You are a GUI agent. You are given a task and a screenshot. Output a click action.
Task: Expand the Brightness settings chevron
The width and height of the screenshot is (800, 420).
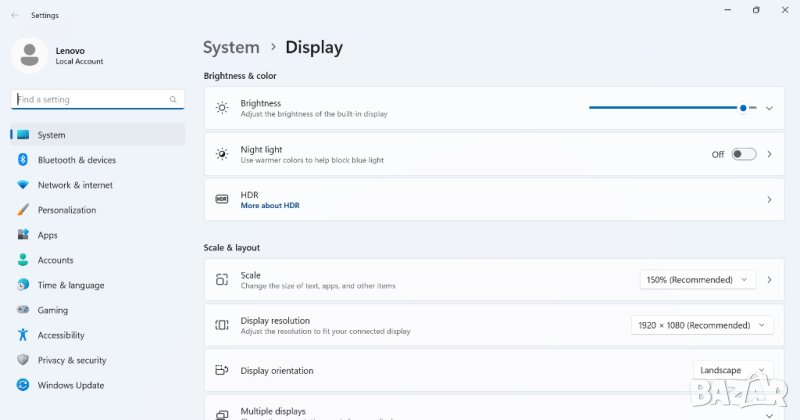(769, 108)
